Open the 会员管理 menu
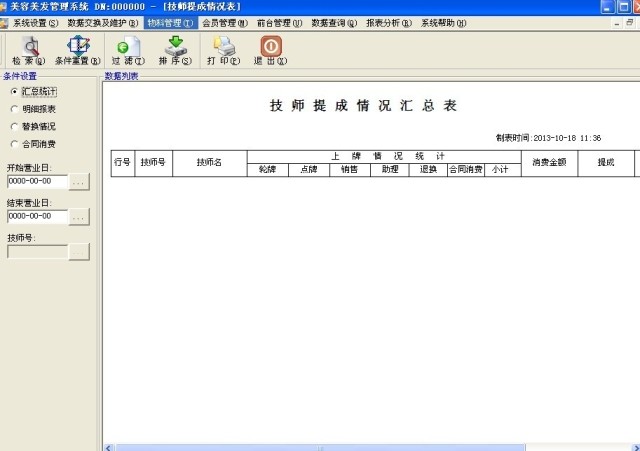 tap(225, 23)
